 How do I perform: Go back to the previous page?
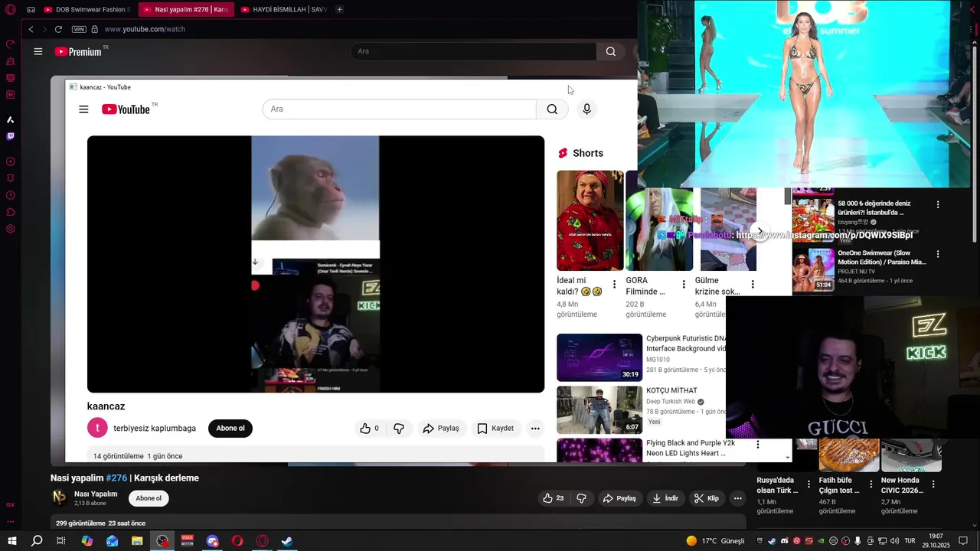(x=31, y=29)
